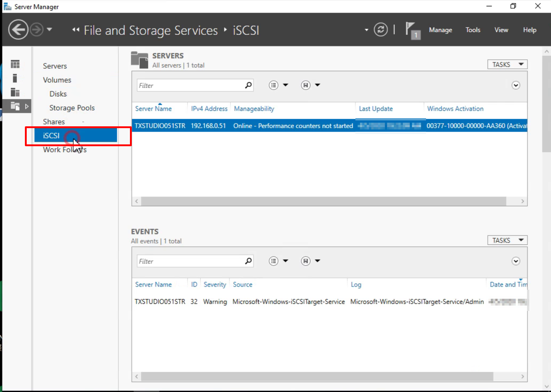Sort servers by Server Name column

153,109
